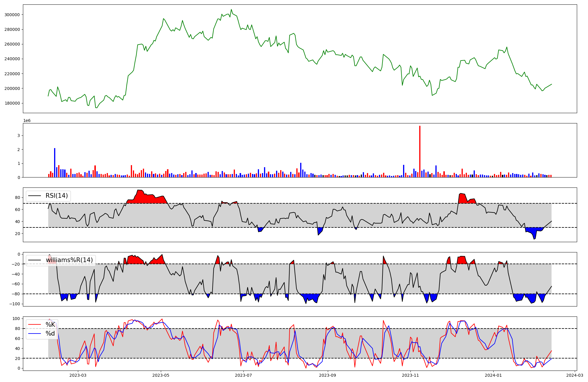Click the 2023-11 date label
This screenshot has width=588, height=382.
(410, 375)
